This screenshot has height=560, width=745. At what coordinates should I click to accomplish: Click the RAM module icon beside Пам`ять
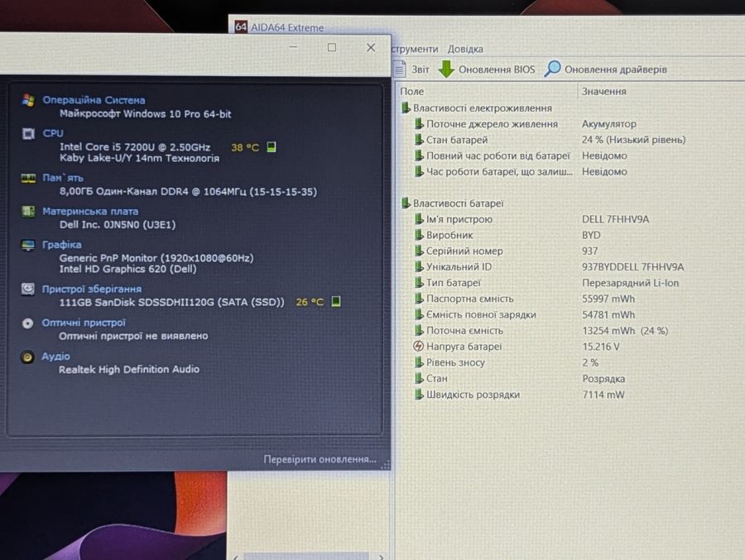coord(28,178)
